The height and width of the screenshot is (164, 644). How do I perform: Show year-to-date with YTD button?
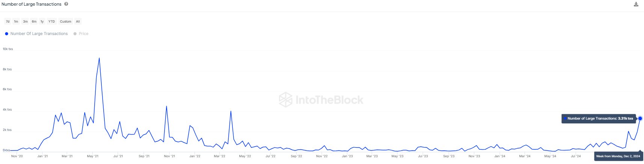tap(51, 21)
